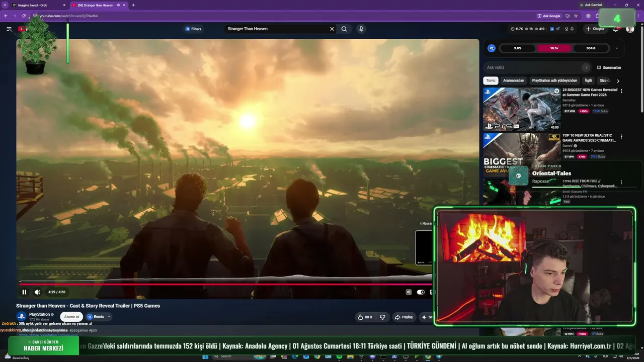
Task: Dislike the video with thumbs-down icon
Action: click(x=382, y=317)
